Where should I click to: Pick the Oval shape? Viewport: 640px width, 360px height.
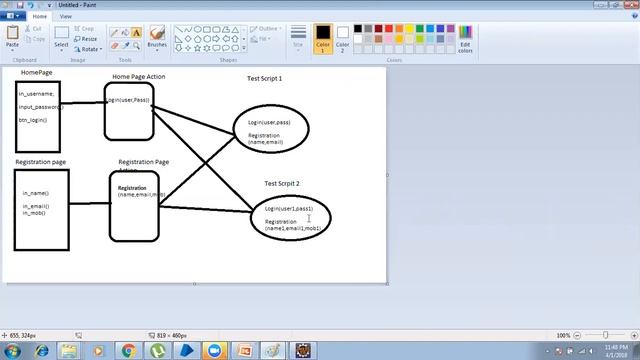click(x=198, y=29)
